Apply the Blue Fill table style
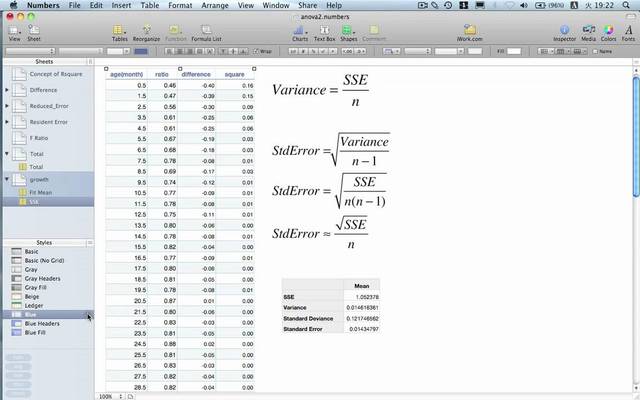640x400 pixels. (35, 332)
